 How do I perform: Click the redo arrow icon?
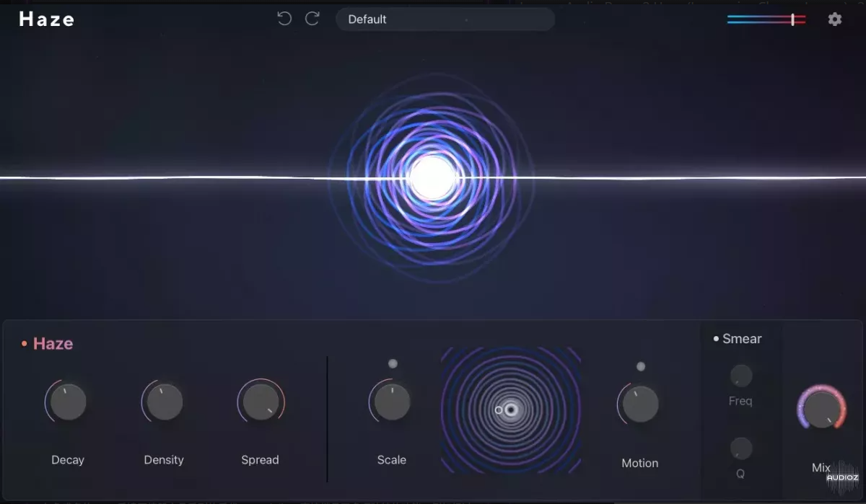tap(312, 19)
